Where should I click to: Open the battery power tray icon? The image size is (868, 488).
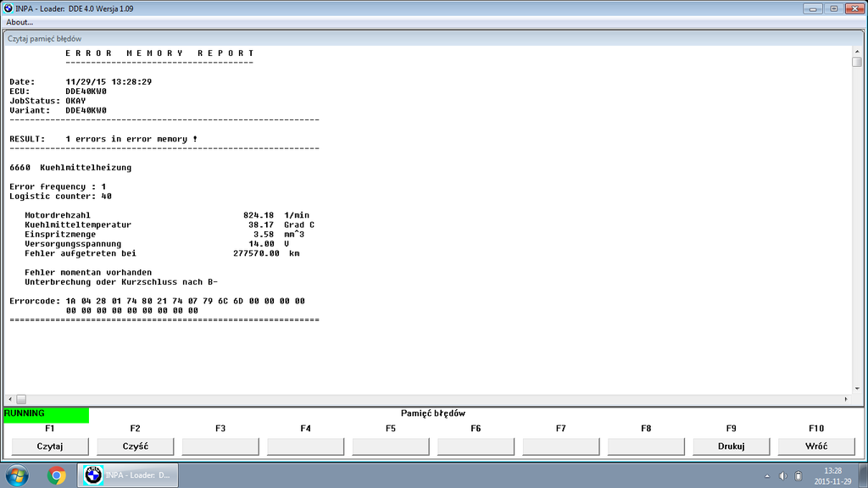798,476
